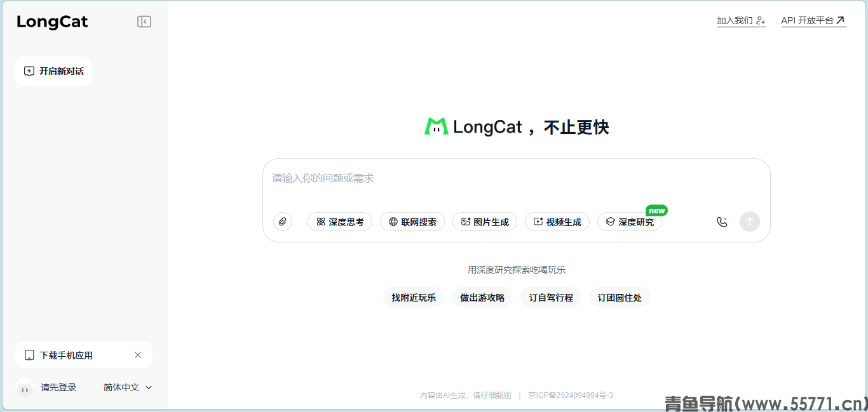Screen dimensions: 868x412
Task: Open the 简体中文 language dropdown
Action: point(128,387)
